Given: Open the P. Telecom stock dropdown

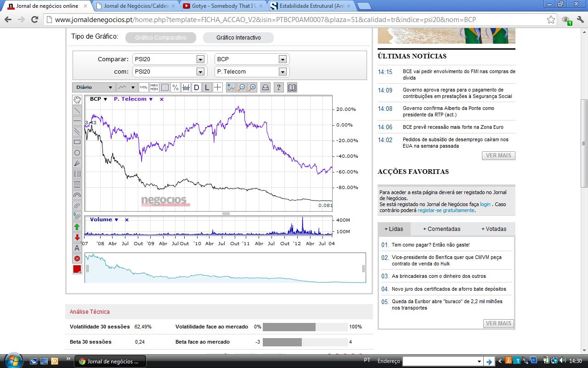Looking at the screenshot, I should (x=251, y=72).
